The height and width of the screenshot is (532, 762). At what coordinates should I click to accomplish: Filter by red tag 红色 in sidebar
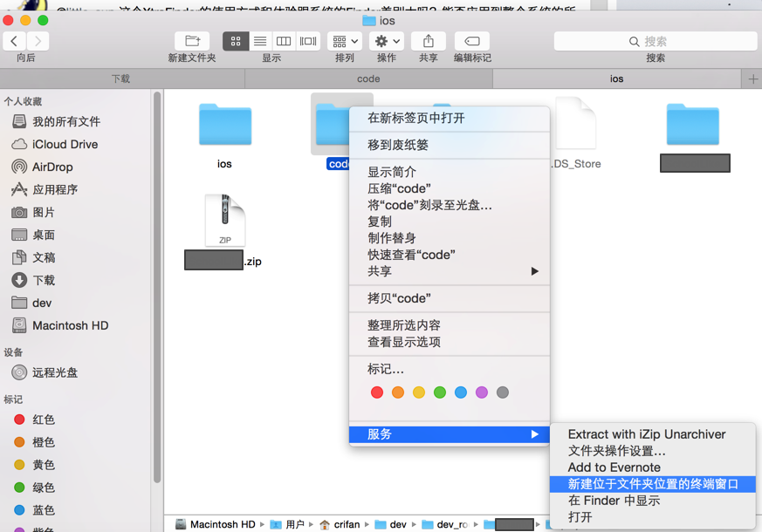(x=44, y=419)
